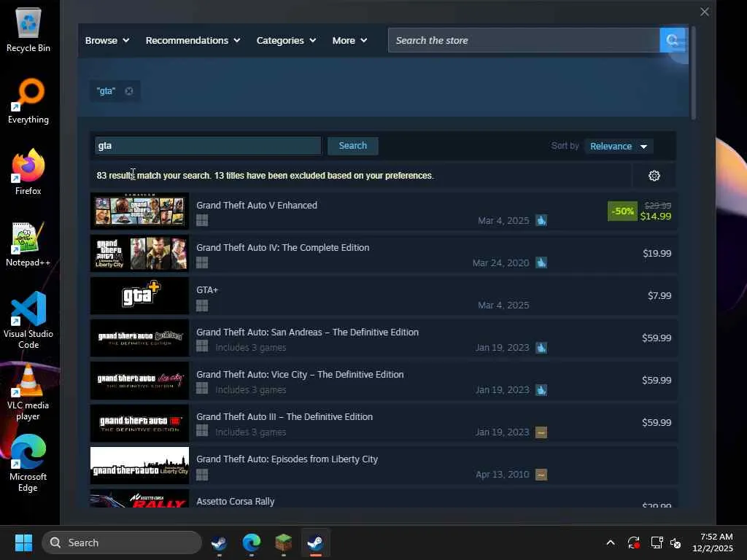Open Windows Start menu
Screen dimensions: 747x560
click(x=23, y=542)
